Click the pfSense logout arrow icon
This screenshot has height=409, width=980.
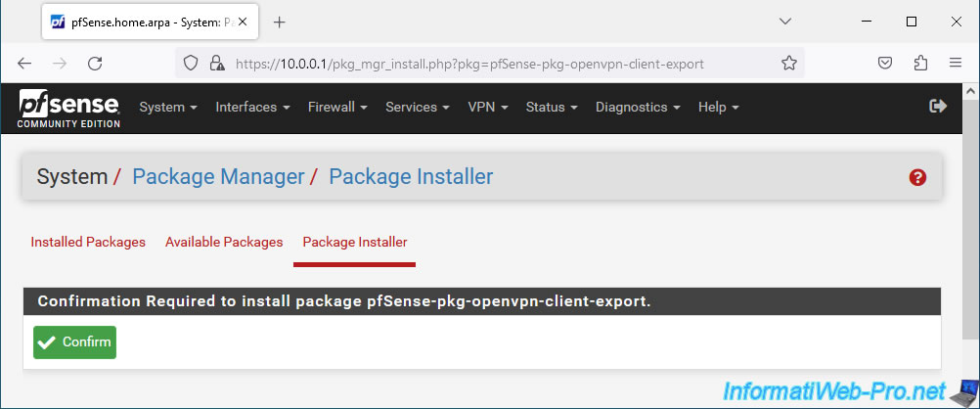click(x=938, y=107)
